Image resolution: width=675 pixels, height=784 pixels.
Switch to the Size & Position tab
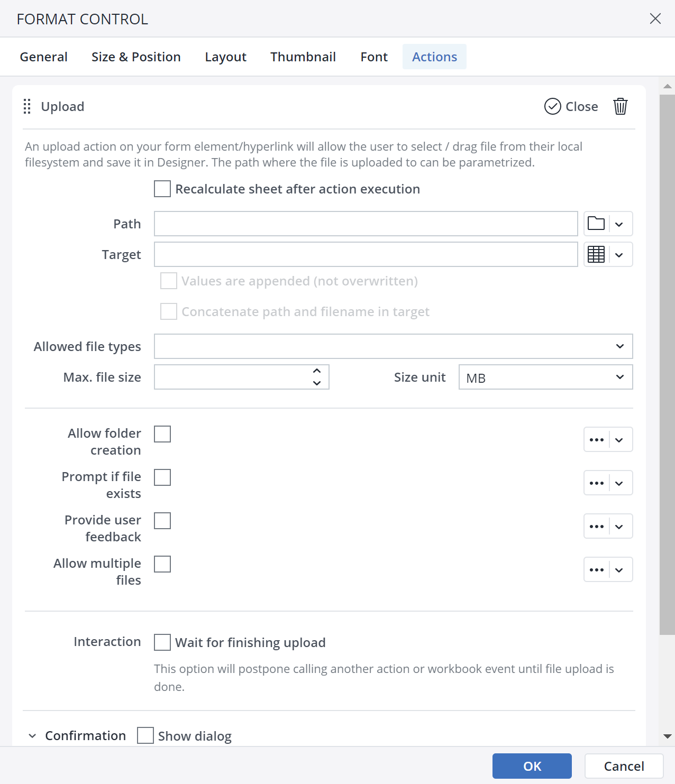tap(136, 57)
